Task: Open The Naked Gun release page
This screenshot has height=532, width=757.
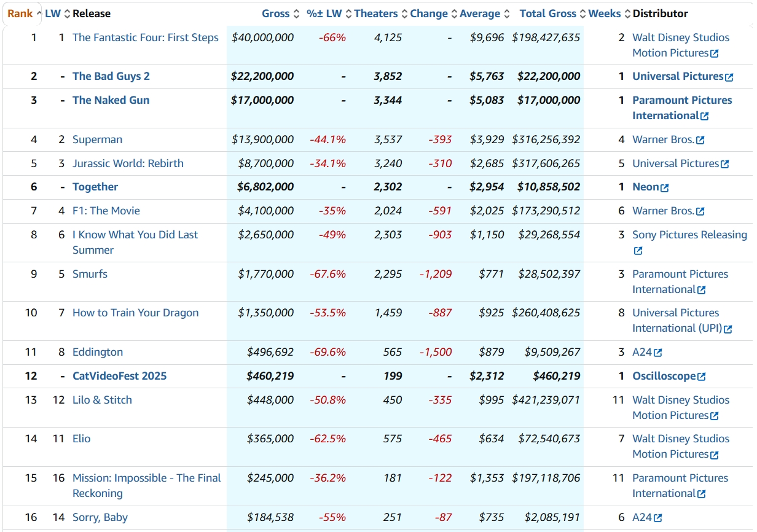Action: pos(111,100)
